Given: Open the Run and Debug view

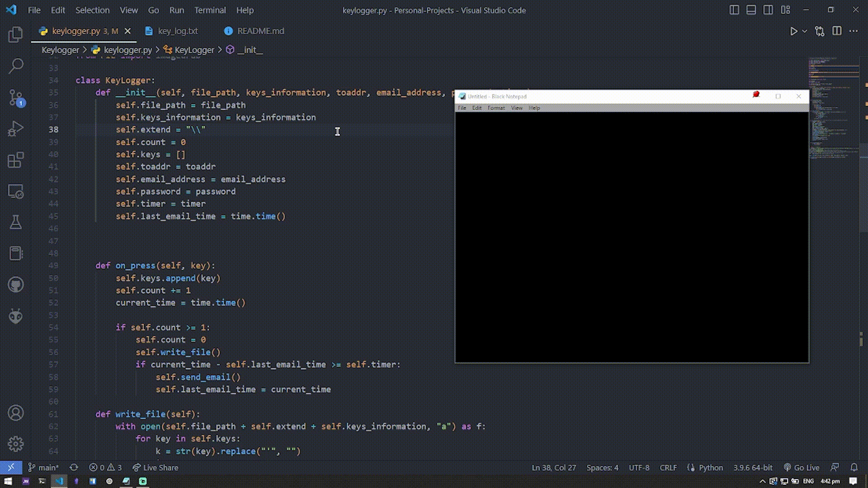Looking at the screenshot, I should [x=15, y=129].
